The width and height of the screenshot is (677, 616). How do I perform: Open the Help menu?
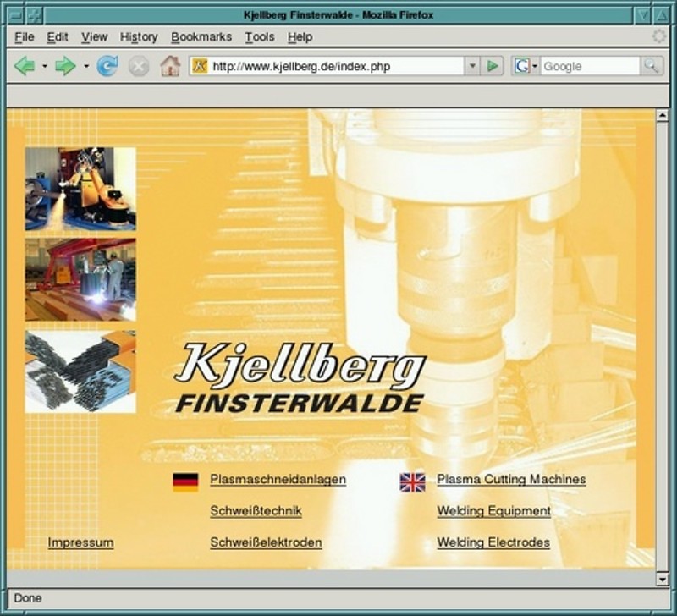coord(300,37)
